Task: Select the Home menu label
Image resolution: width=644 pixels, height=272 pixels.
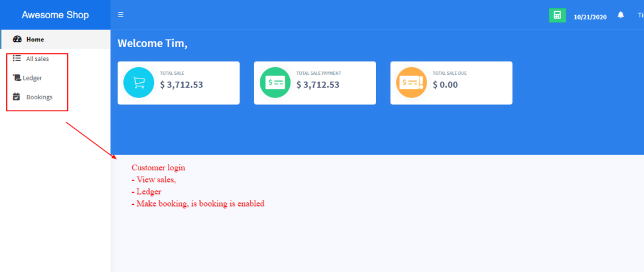Action: 35,40
